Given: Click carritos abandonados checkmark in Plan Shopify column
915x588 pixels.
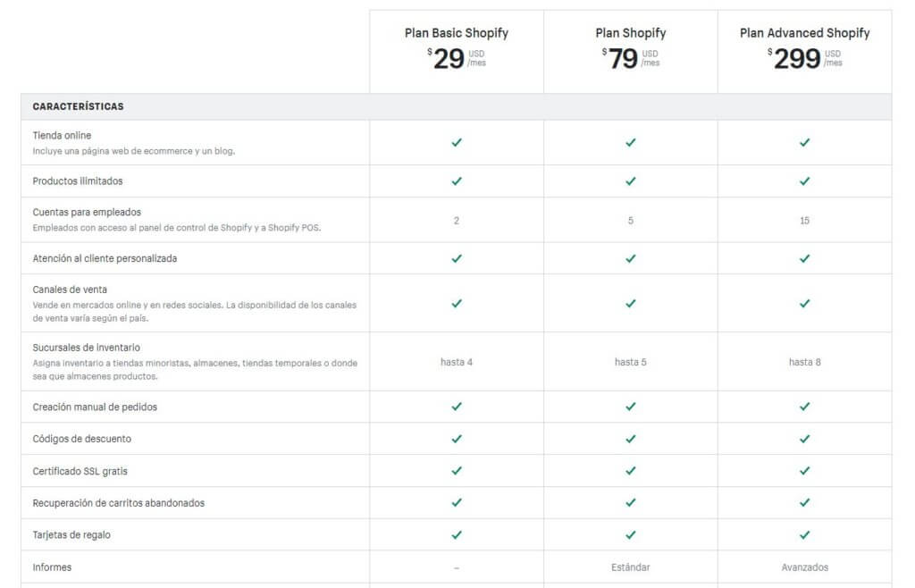Looking at the screenshot, I should [x=630, y=503].
